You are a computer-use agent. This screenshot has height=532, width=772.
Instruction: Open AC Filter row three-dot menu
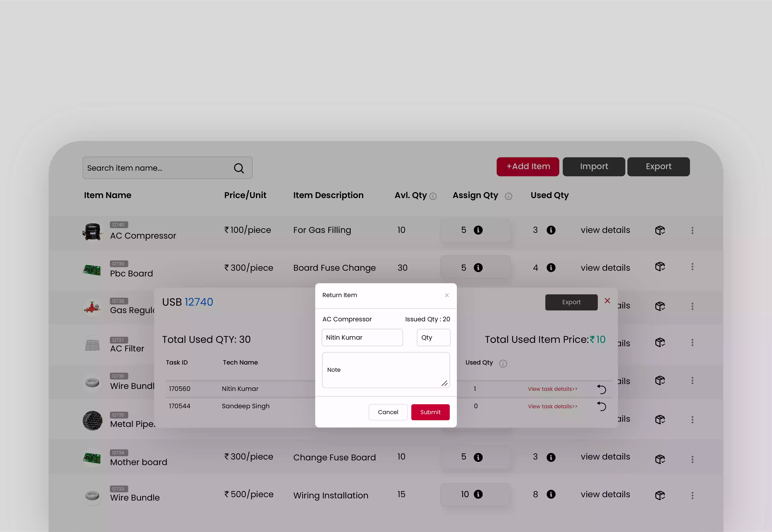692,343
